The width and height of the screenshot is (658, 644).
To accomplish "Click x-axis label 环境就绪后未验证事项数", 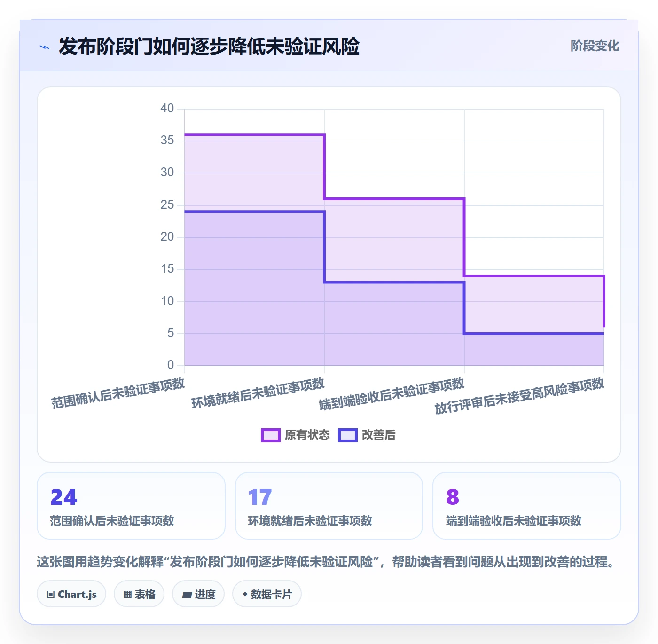I will click(x=258, y=393).
